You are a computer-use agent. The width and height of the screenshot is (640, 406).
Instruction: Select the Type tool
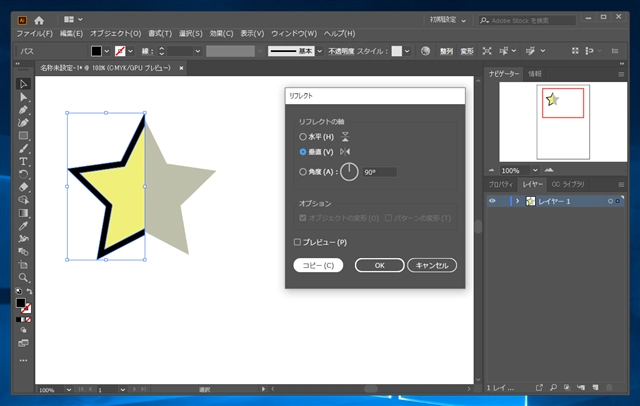click(x=23, y=161)
